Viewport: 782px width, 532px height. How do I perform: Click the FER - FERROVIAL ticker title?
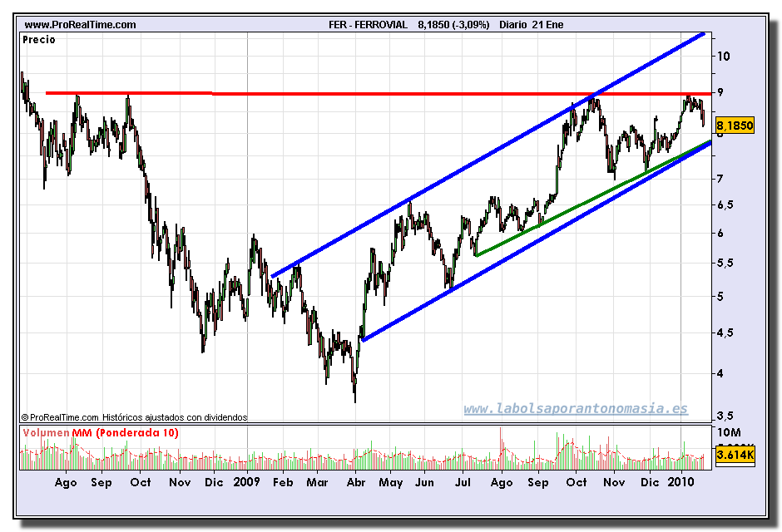(368, 24)
